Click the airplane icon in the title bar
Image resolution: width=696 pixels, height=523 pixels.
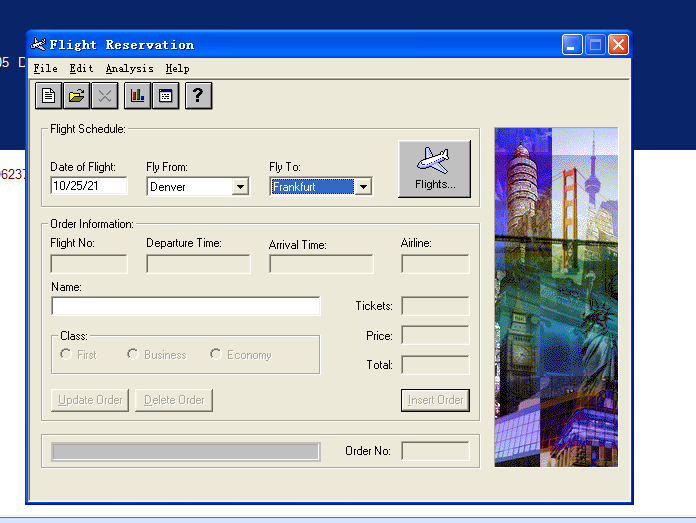[39, 45]
